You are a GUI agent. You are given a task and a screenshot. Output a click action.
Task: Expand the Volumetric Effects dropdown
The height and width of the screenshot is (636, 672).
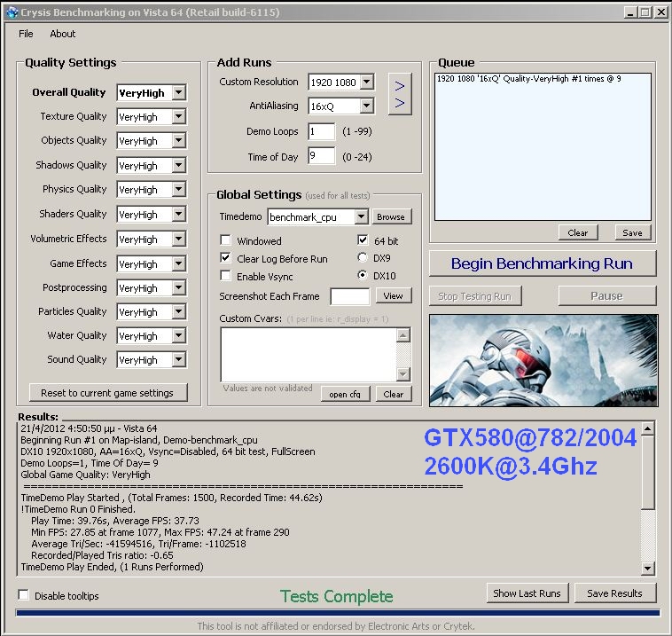179,239
